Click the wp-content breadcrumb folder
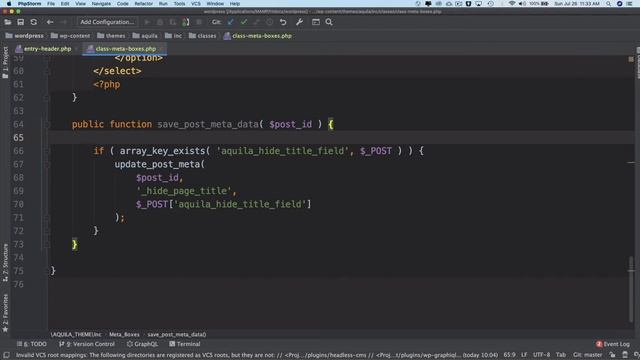This screenshot has width=640, height=360. (70, 36)
